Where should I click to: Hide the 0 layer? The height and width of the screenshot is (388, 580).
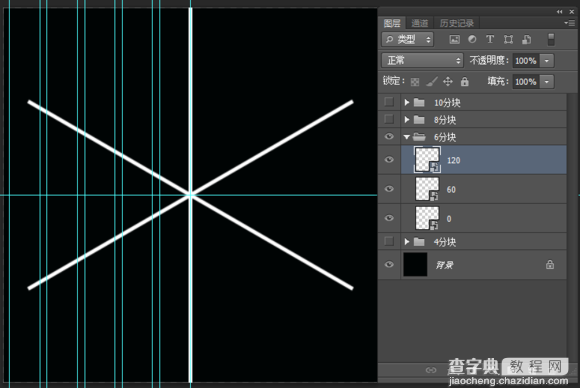[x=389, y=218]
